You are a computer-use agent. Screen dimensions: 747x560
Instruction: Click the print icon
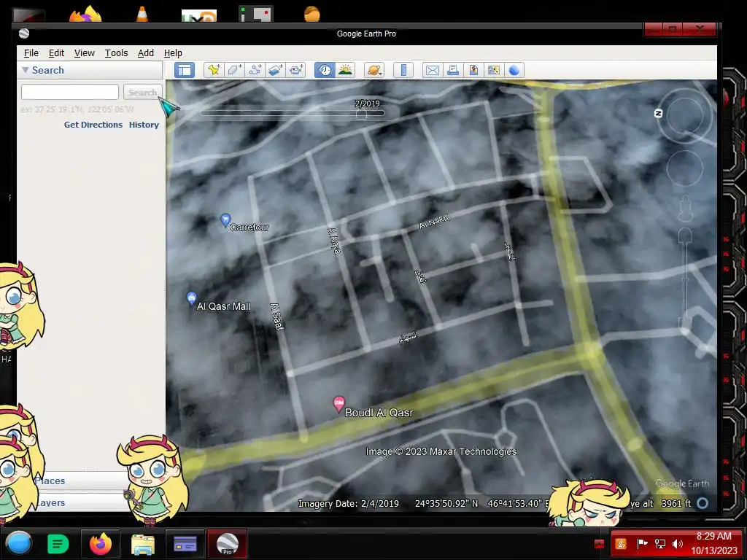point(452,71)
